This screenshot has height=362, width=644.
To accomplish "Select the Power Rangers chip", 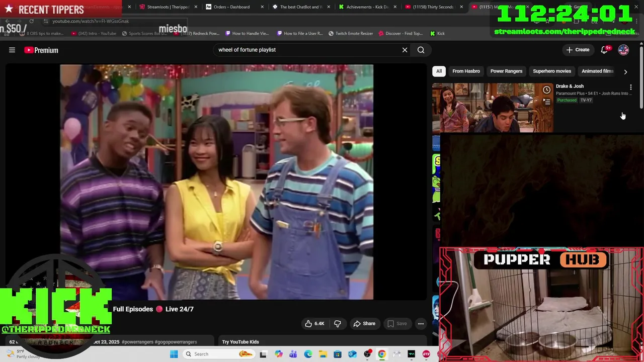I will point(506,71).
